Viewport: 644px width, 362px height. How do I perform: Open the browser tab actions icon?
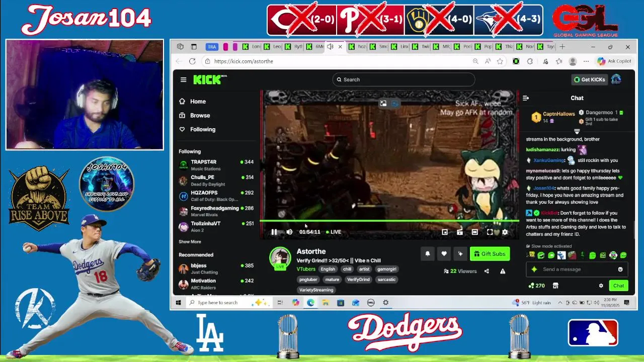(x=194, y=47)
